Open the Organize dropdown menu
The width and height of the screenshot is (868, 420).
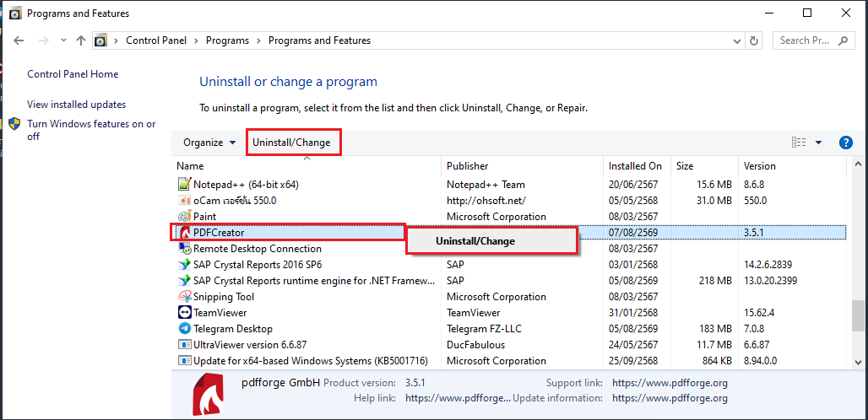click(x=209, y=143)
